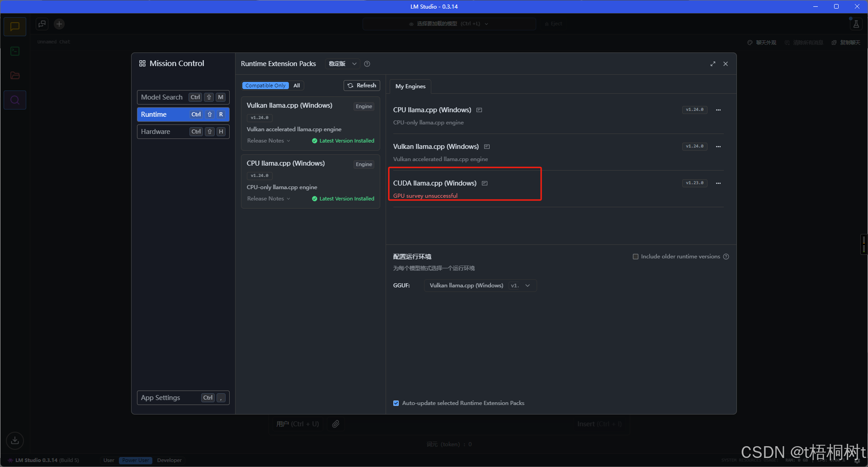Screen dimensions: 868x467
Task: Click the refresh arrows icon in Refresh button
Action: point(350,86)
